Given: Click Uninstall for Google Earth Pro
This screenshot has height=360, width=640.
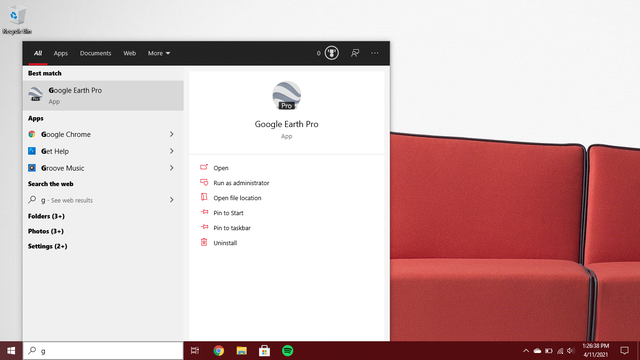Looking at the screenshot, I should 225,243.
